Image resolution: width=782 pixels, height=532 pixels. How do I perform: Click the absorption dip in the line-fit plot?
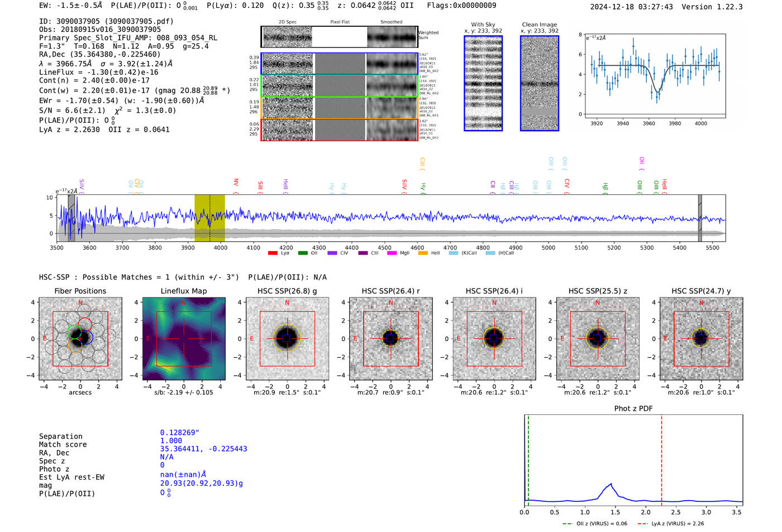coord(657,89)
